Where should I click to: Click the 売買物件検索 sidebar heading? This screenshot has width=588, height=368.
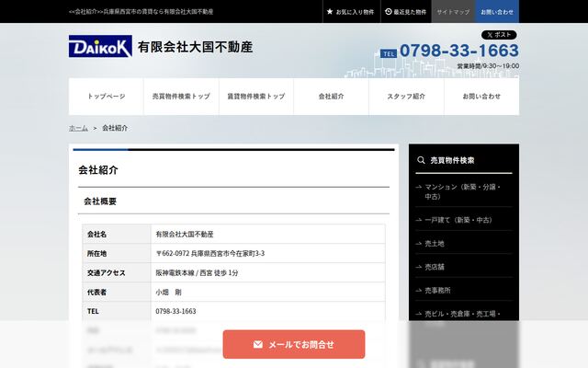tap(452, 160)
